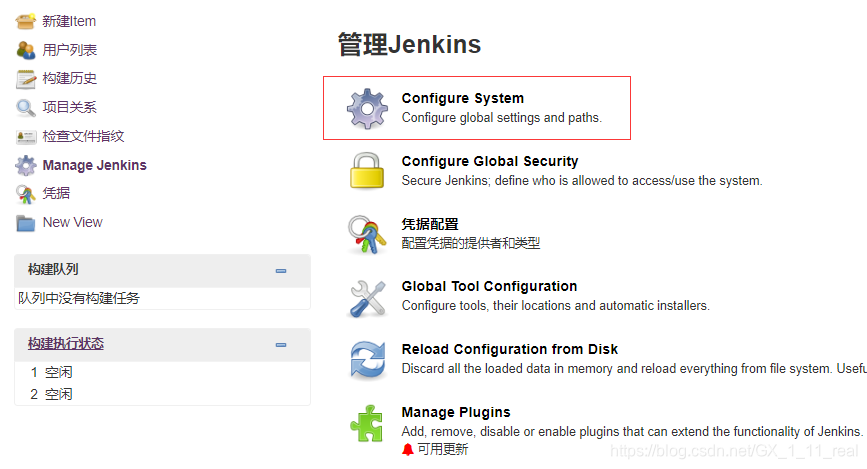The width and height of the screenshot is (867, 469).
Task: Click the 构建历史 notepad icon
Action: pos(25,79)
